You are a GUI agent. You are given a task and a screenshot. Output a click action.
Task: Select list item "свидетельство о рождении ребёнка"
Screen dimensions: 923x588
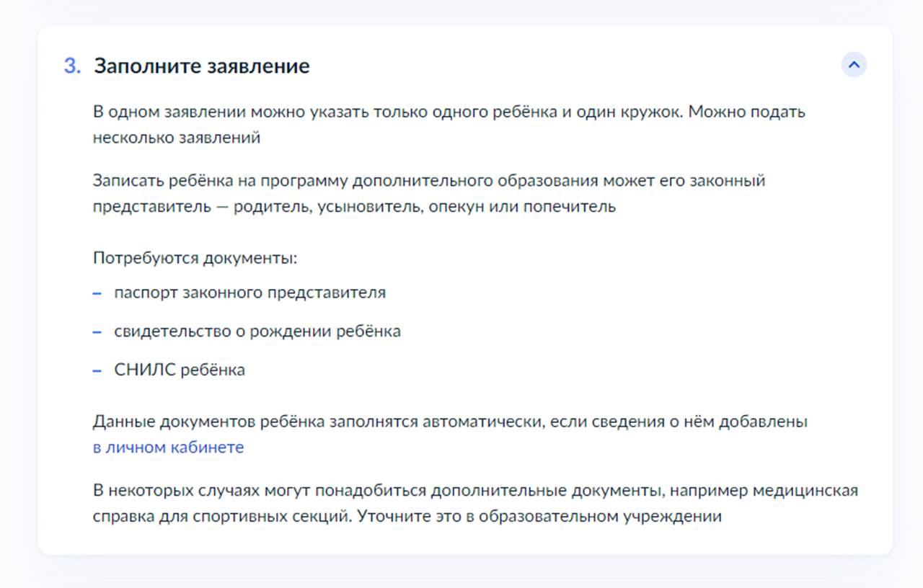click(257, 331)
